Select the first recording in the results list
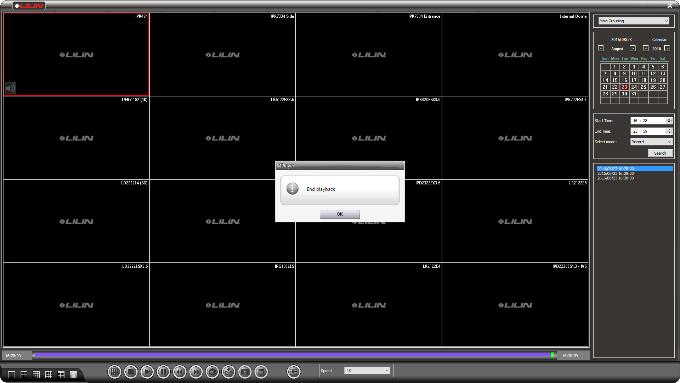Viewport: 680px width, 383px height. point(634,168)
